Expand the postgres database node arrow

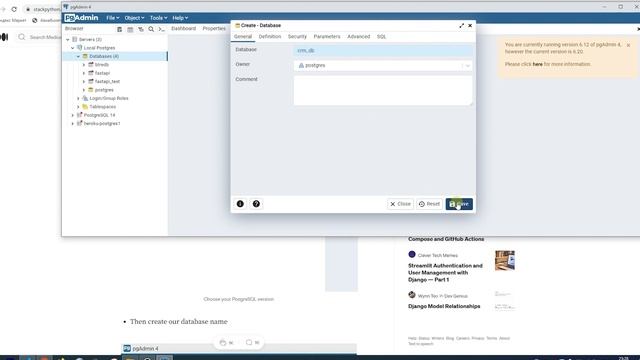pos(84,90)
